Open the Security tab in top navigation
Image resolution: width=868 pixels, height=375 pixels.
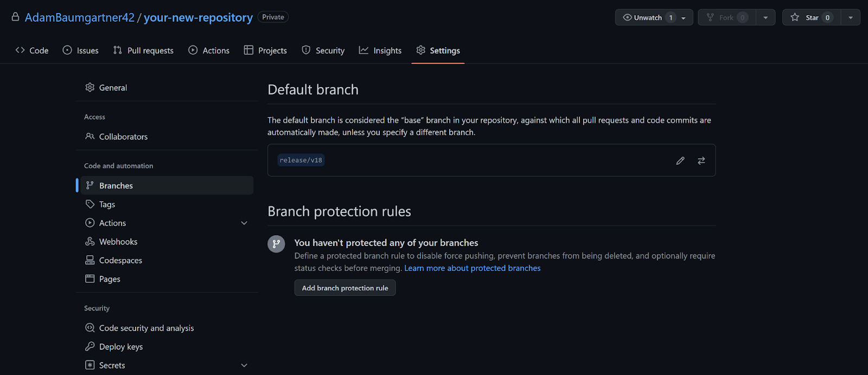(323, 50)
